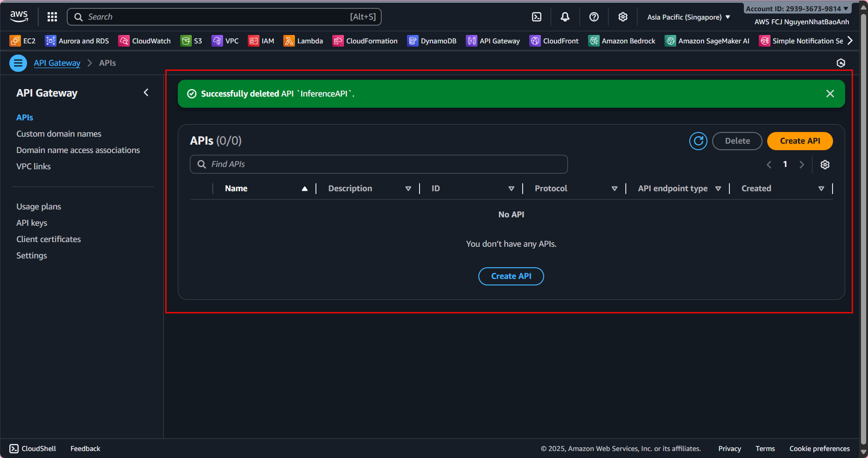
Task: Open Feedback in the footer
Action: pyautogui.click(x=85, y=449)
